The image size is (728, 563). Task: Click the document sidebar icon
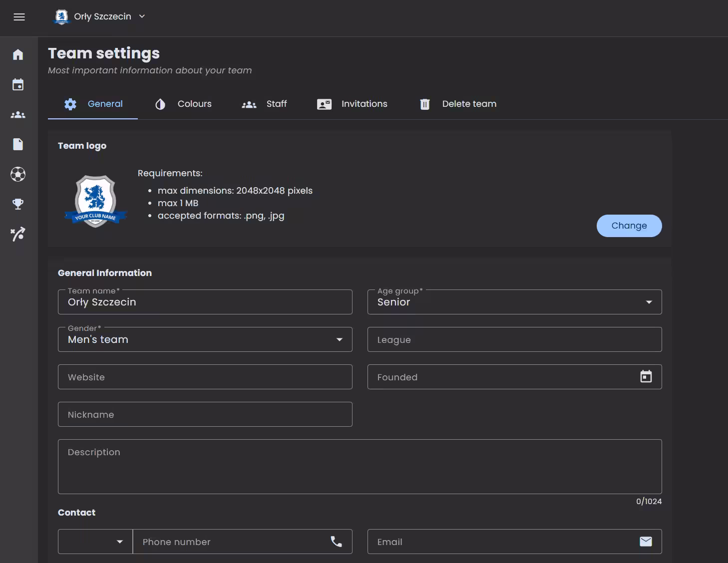(18, 144)
